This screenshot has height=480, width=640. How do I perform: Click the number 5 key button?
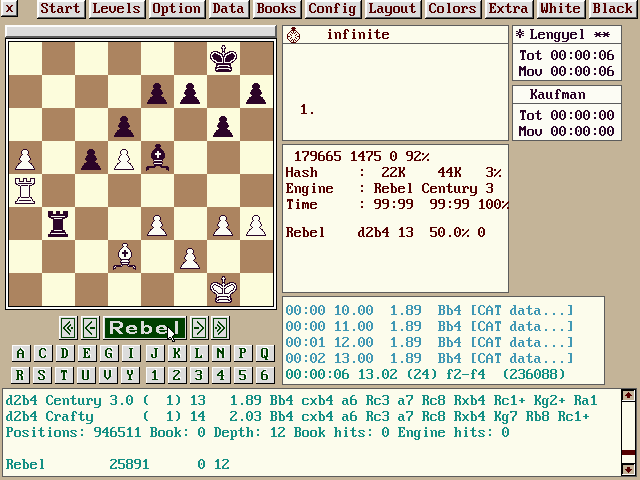point(242,375)
